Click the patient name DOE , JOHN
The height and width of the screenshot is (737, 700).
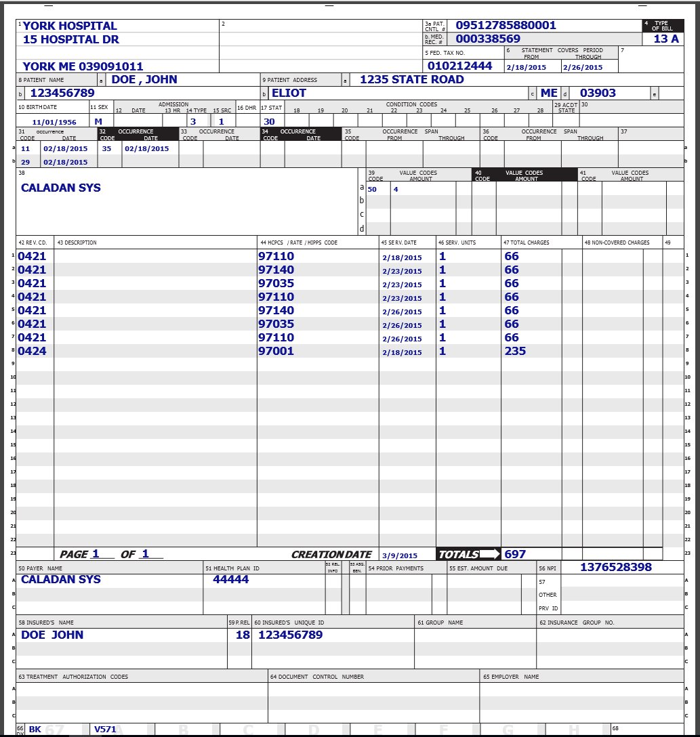[x=144, y=79]
